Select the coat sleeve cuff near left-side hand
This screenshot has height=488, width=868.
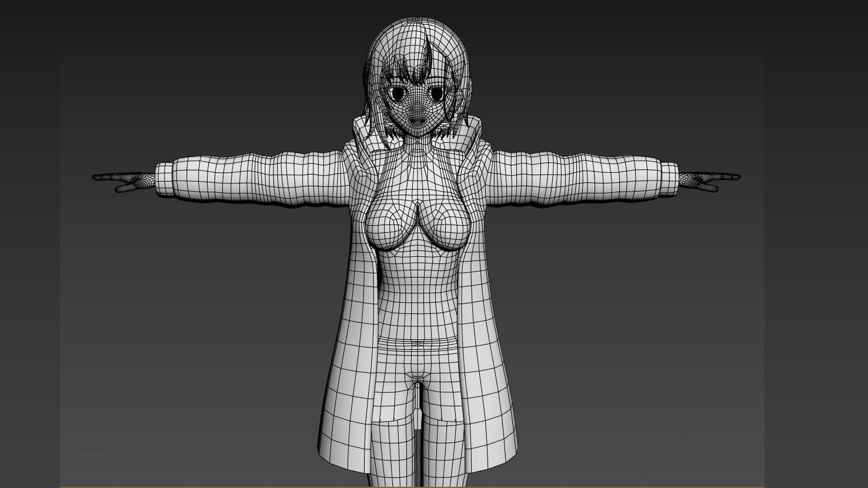tap(165, 180)
